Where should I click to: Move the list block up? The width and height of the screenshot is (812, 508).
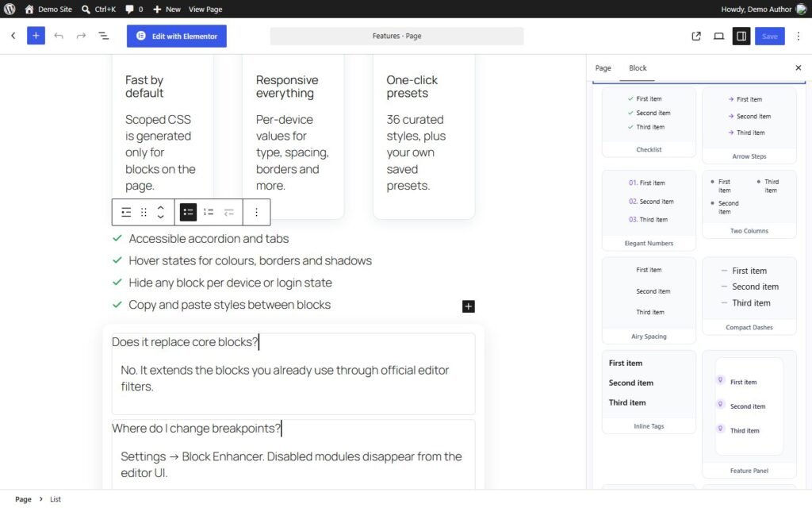click(160, 207)
